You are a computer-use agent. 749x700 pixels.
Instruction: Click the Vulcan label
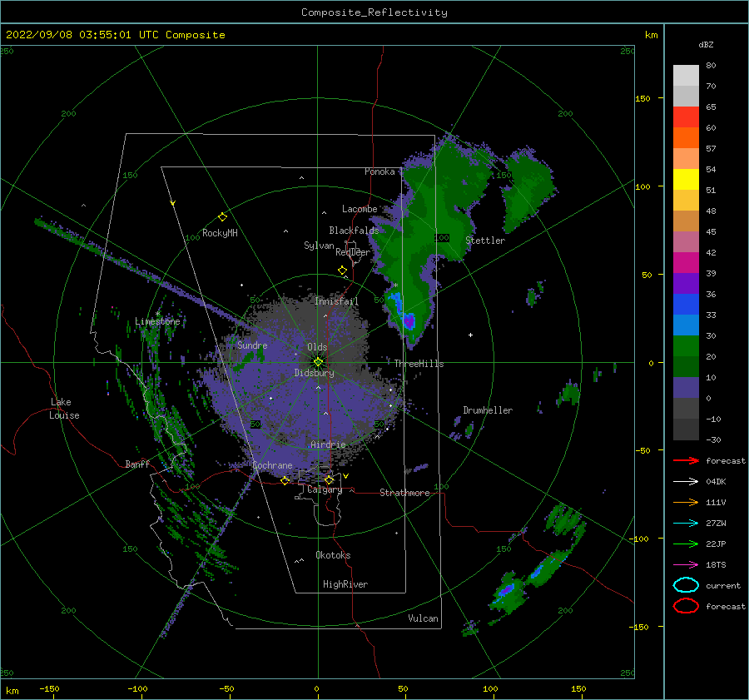[424, 618]
